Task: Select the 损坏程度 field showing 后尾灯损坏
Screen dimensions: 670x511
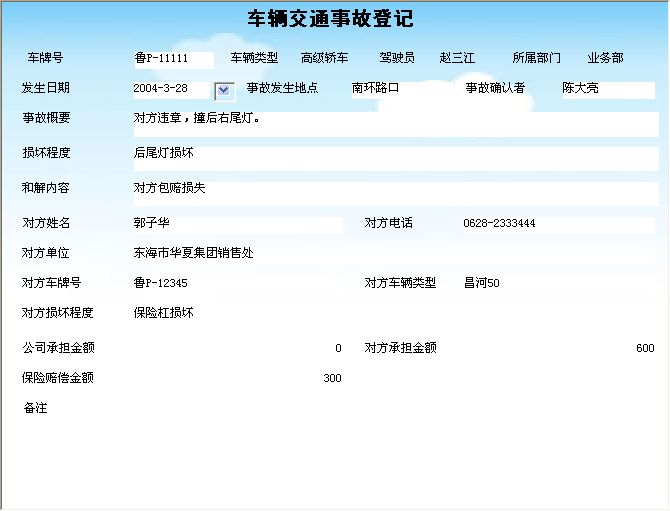Action: (x=395, y=158)
